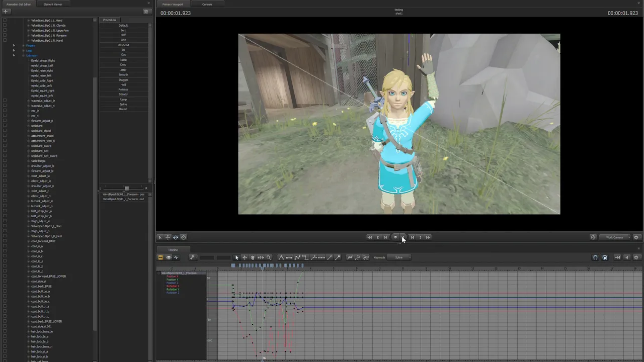Add a new animation set with plus button
644x362 pixels.
click(x=6, y=12)
